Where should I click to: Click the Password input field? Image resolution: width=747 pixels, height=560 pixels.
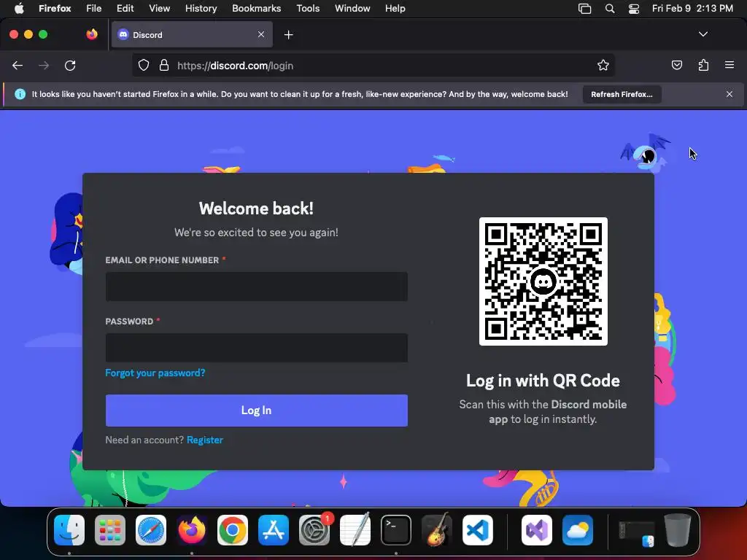(256, 348)
